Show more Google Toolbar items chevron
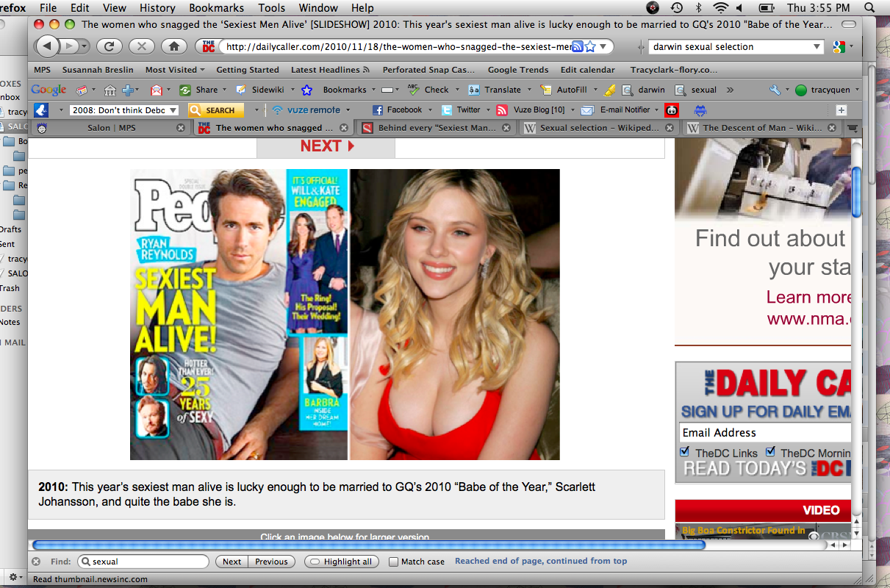Screen dimensions: 890x588 tap(730, 90)
